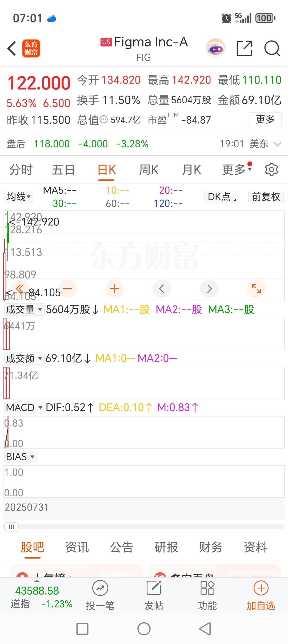This screenshot has height=644, width=288.
Task: Tap the 投一笔 trade icon
Action: coord(100,588)
